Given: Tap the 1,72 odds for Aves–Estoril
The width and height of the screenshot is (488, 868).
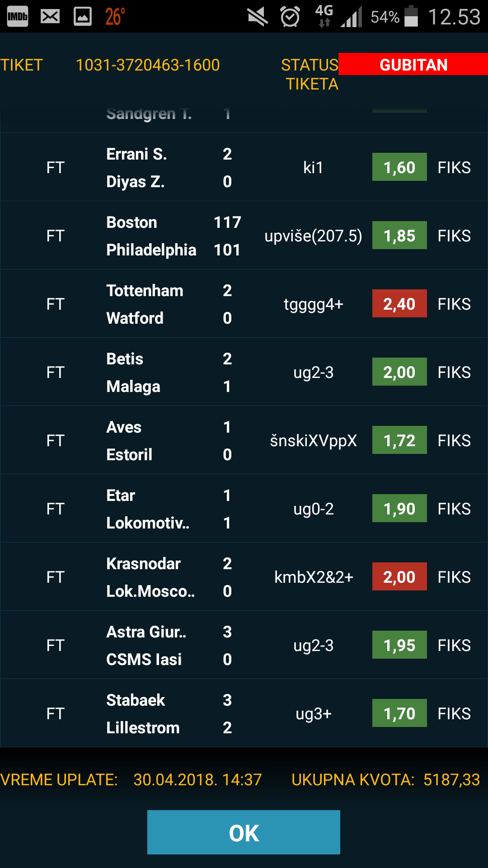Looking at the screenshot, I should (399, 440).
